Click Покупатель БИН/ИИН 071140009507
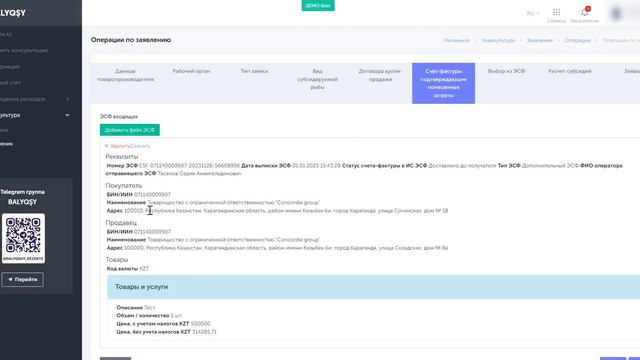The width and height of the screenshot is (640, 360). 152,195
